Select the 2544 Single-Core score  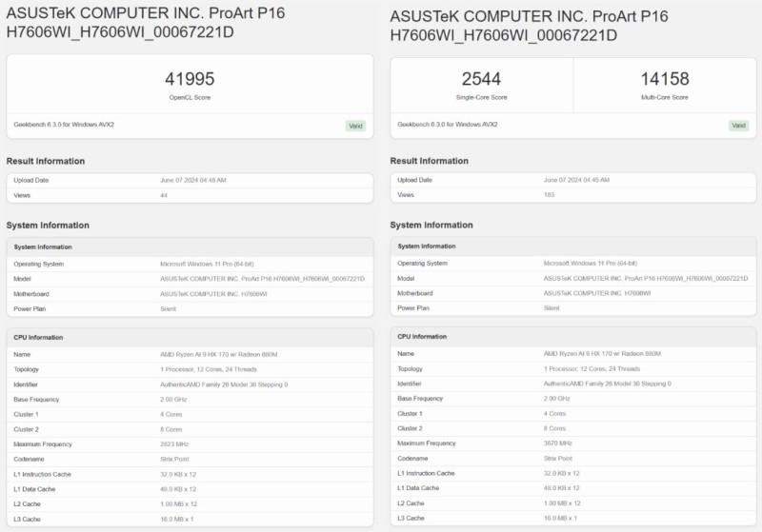[x=481, y=79]
